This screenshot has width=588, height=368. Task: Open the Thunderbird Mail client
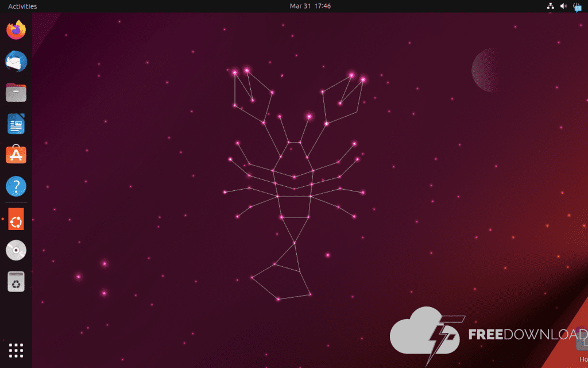16,61
